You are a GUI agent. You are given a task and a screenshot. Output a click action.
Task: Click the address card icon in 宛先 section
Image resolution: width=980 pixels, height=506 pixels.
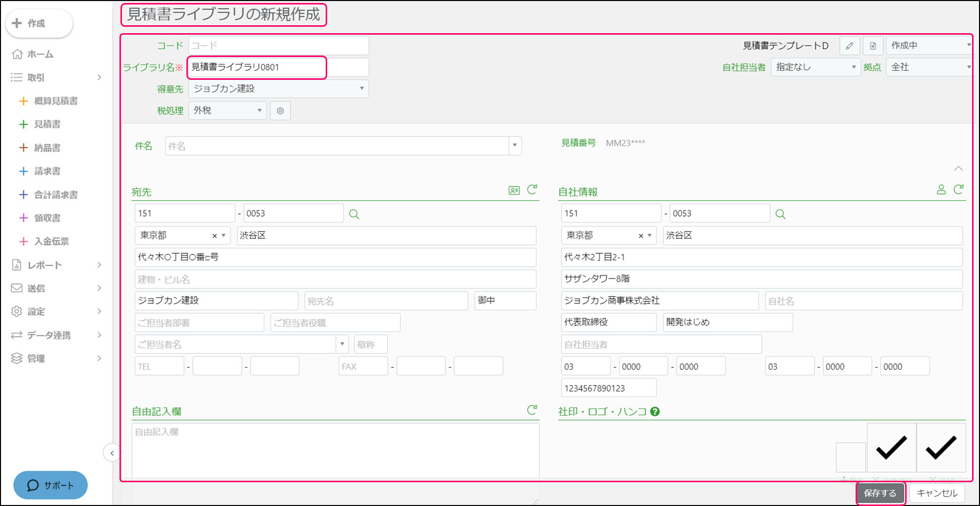514,190
